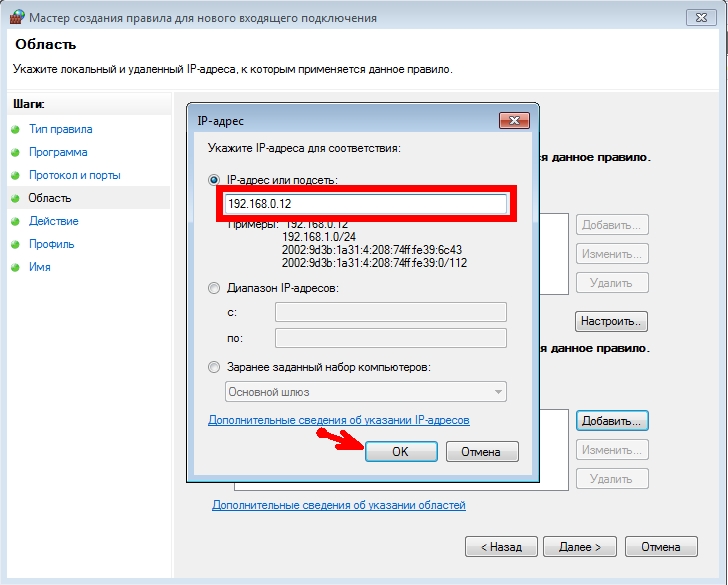This screenshot has width=728, height=585.
Task: Click the highlighted lower Добавить button
Action: 612,421
